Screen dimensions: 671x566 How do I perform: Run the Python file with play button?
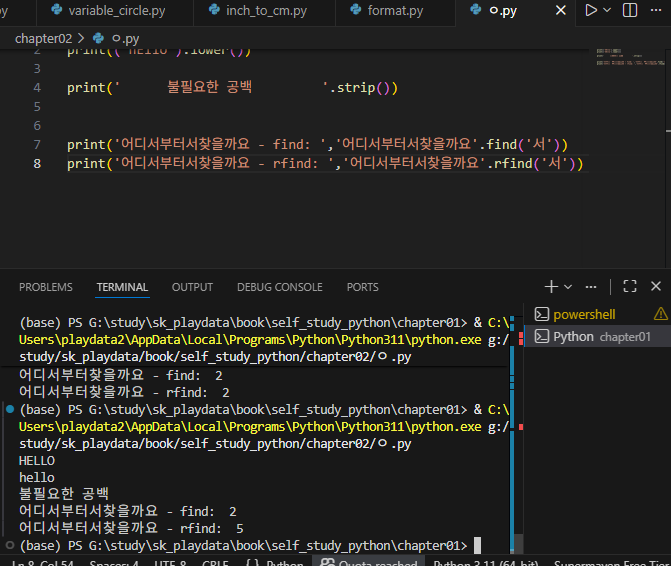click(591, 10)
